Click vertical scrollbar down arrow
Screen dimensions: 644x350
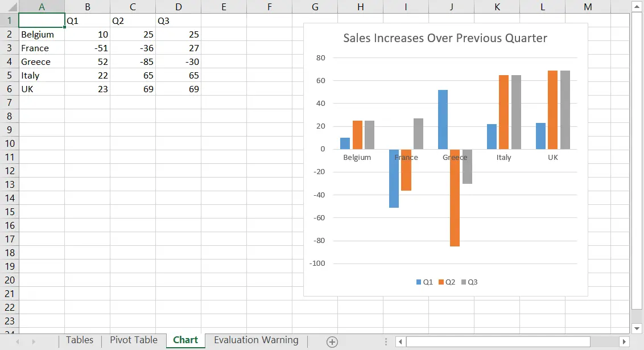[637, 328]
